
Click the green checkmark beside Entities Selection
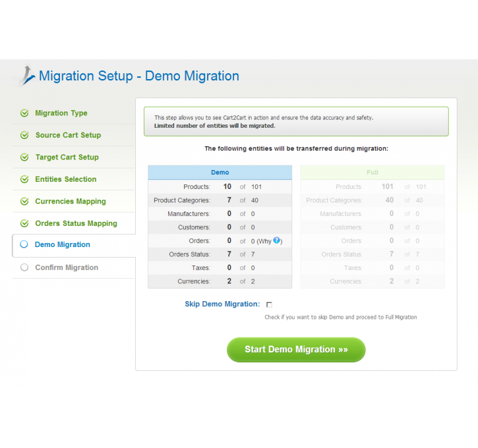click(24, 179)
